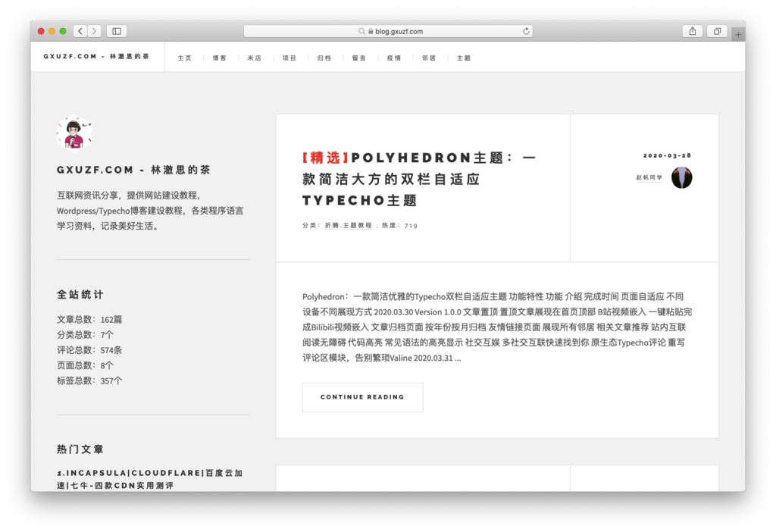
Task: Click the 主页 navigation link
Action: click(x=184, y=57)
